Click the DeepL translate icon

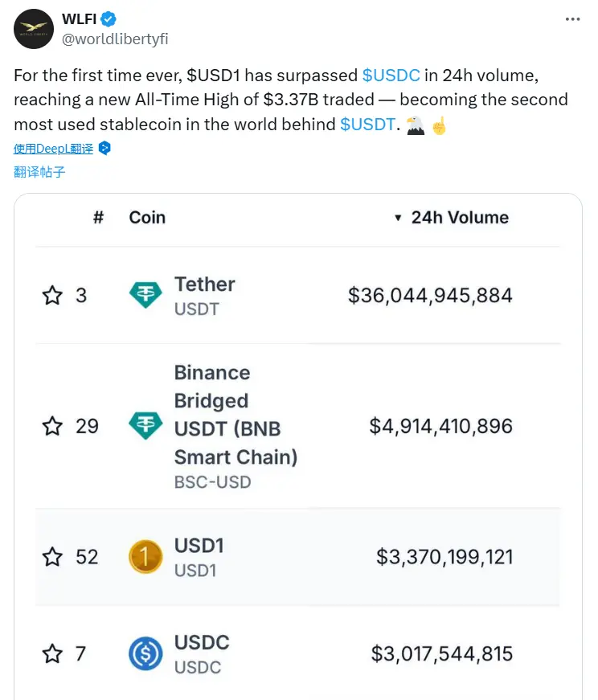coord(104,149)
